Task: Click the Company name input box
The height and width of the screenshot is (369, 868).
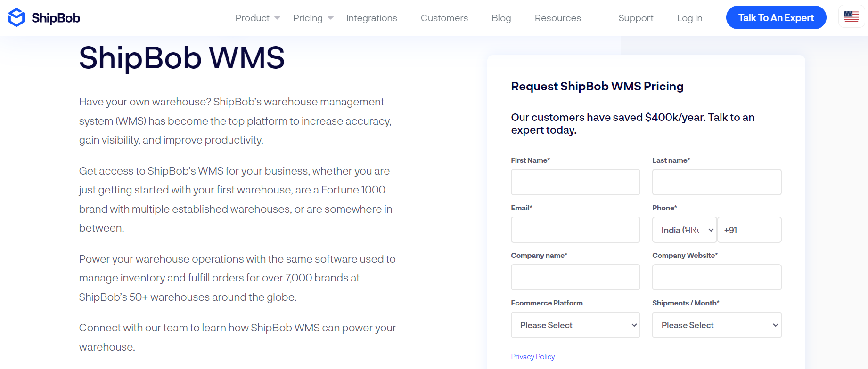Action: click(x=575, y=277)
